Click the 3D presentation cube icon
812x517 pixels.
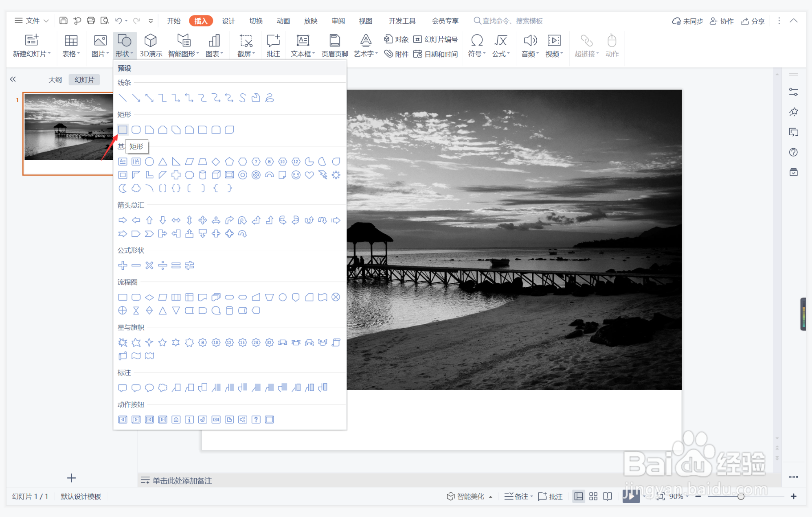[151, 41]
